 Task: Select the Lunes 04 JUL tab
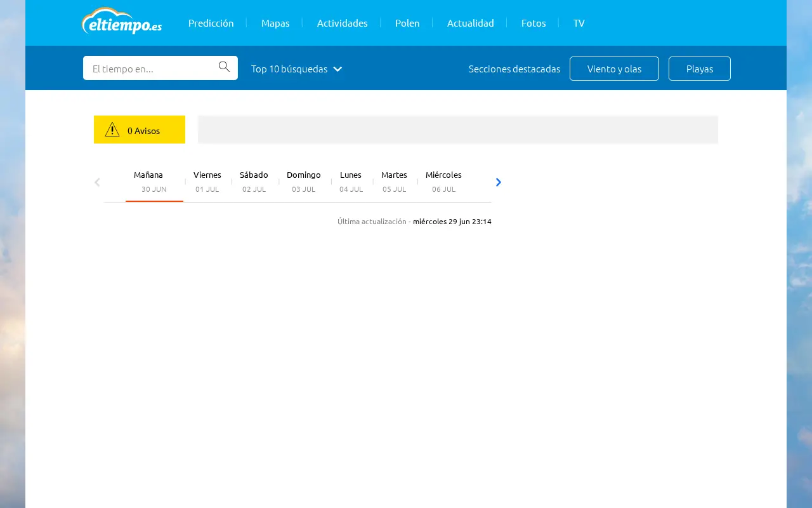tap(351, 182)
